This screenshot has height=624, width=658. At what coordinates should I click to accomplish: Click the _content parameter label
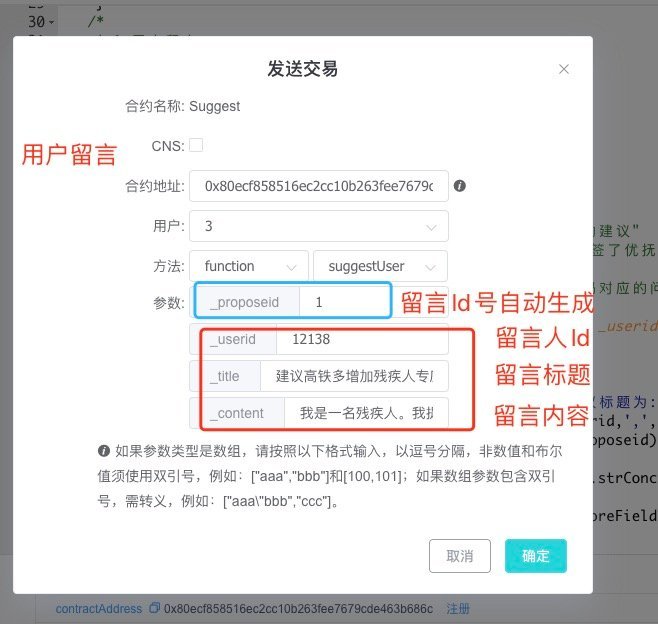pyautogui.click(x=236, y=413)
